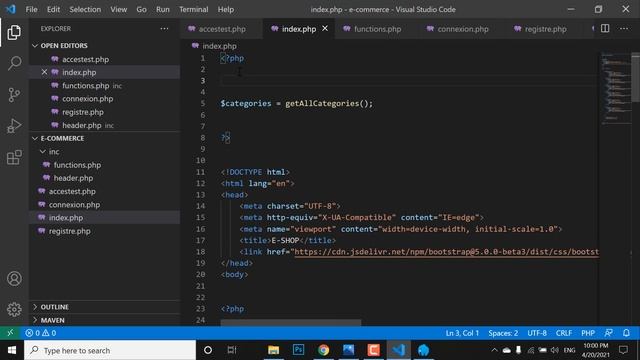This screenshot has width=640, height=360.
Task: Click the Windows Start button
Action: [x=12, y=350]
